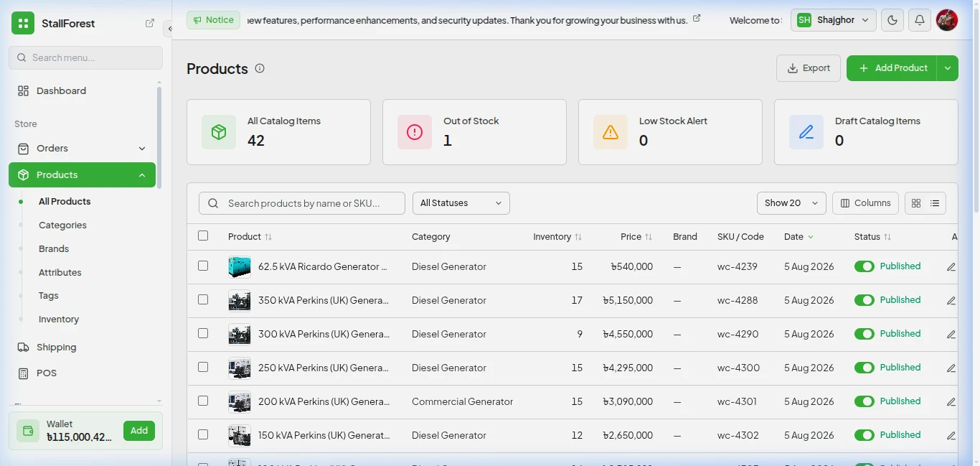Edit the 200 kVA Perkins row pencil
Image resolution: width=980 pixels, height=466 pixels.
click(951, 402)
